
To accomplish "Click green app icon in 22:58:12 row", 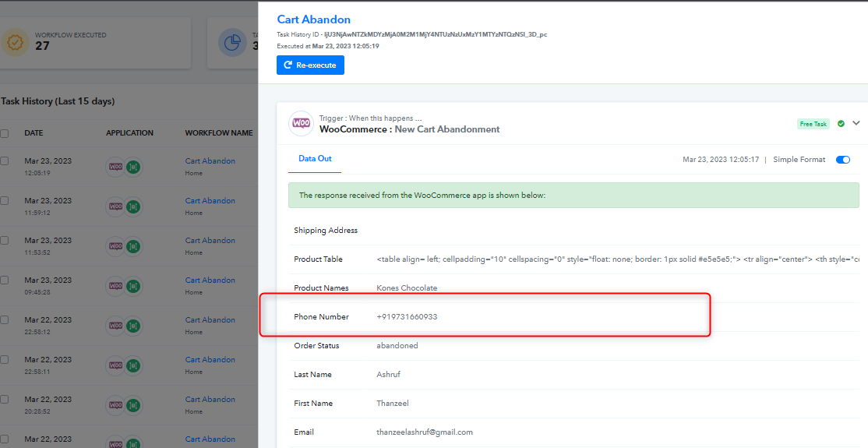I will click(133, 326).
